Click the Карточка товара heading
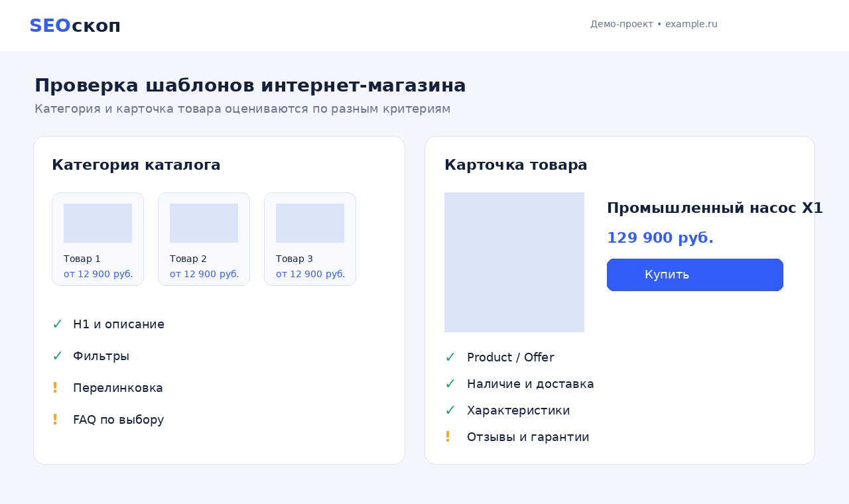 pos(516,165)
